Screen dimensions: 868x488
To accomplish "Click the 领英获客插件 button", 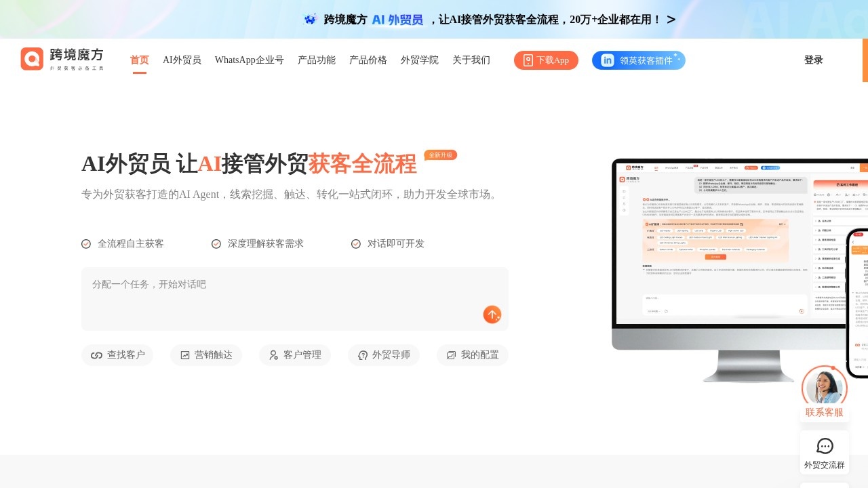I will click(639, 60).
